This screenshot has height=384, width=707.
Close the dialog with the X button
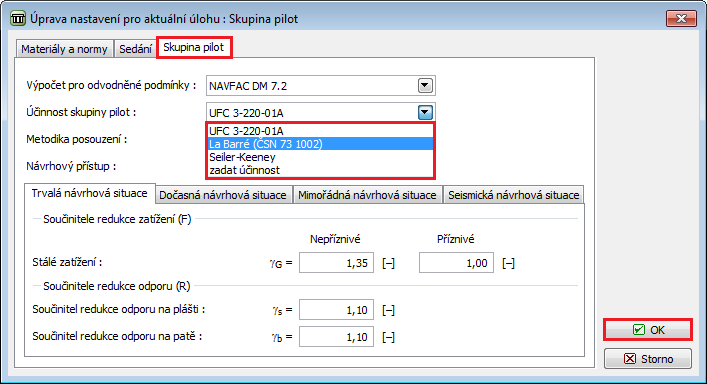pos(681,18)
